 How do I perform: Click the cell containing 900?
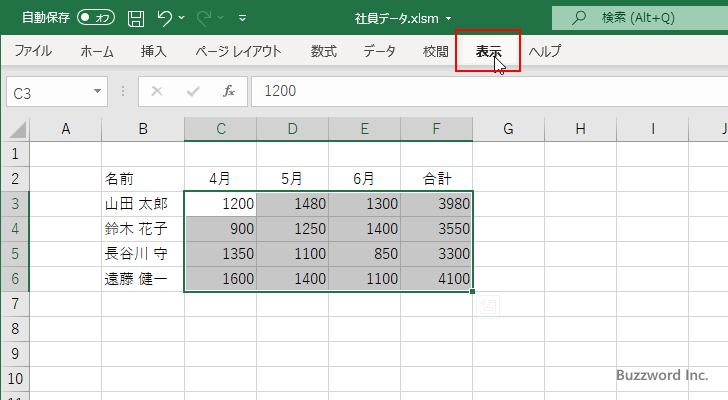tap(221, 229)
